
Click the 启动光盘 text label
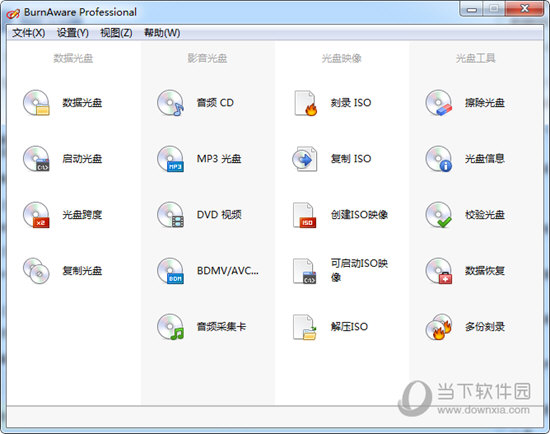(82, 159)
